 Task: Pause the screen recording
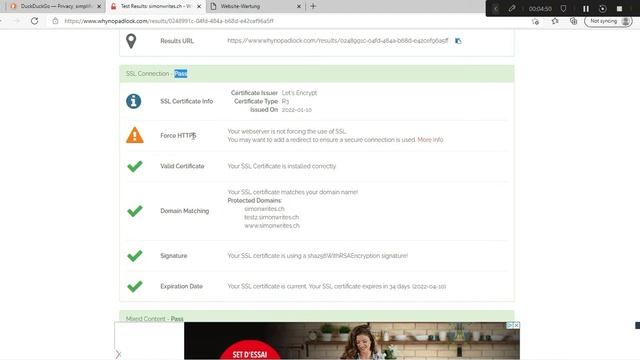click(586, 9)
